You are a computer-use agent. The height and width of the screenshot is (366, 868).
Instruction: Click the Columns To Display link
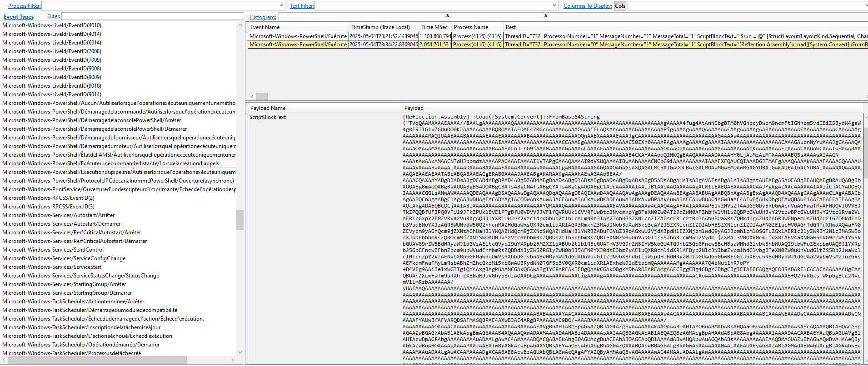pos(588,6)
